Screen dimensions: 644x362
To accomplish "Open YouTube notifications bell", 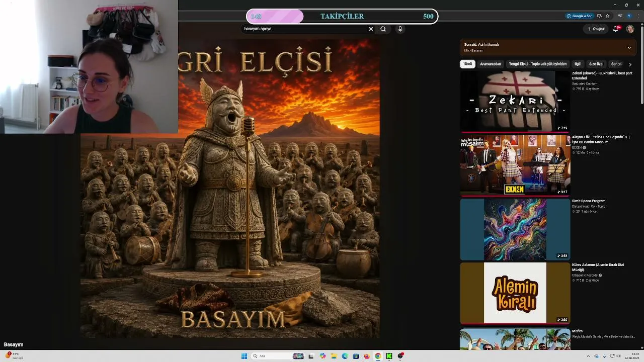I will (x=616, y=29).
